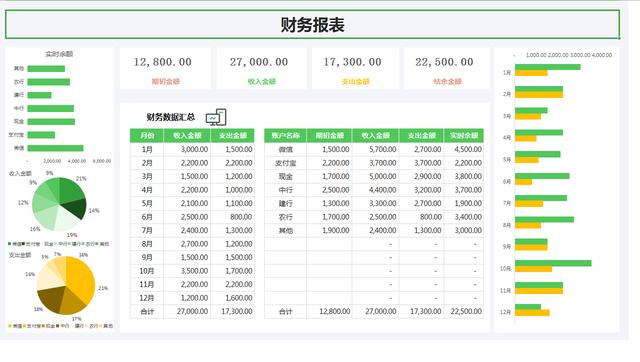Click the 12,800.00 summary card value
640x362 pixels.
coord(163,62)
